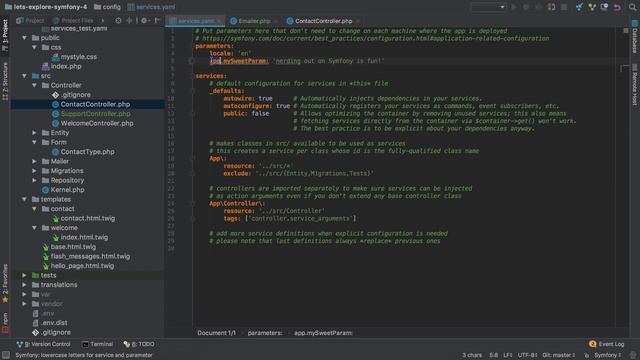Collapse the Controller folder
640x360 pixels.
click(35, 85)
